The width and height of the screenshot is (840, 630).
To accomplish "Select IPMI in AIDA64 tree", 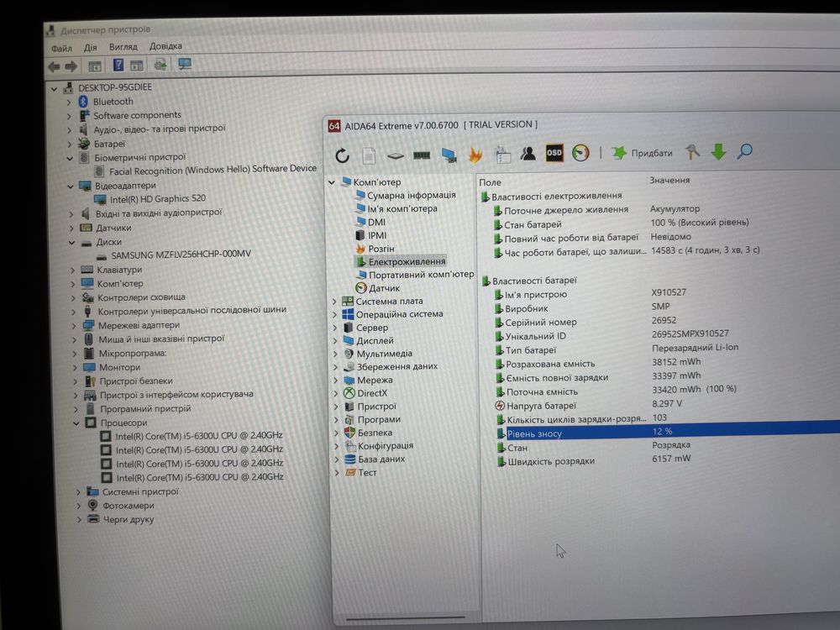I will (x=377, y=236).
